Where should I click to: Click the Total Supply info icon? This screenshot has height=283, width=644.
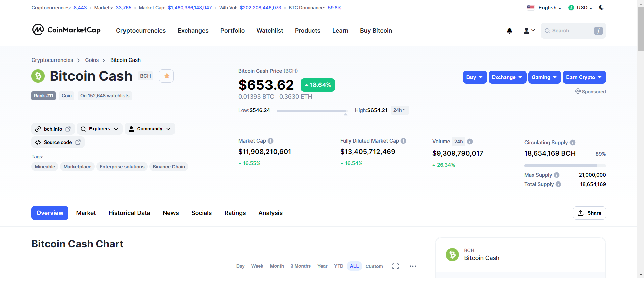point(558,184)
